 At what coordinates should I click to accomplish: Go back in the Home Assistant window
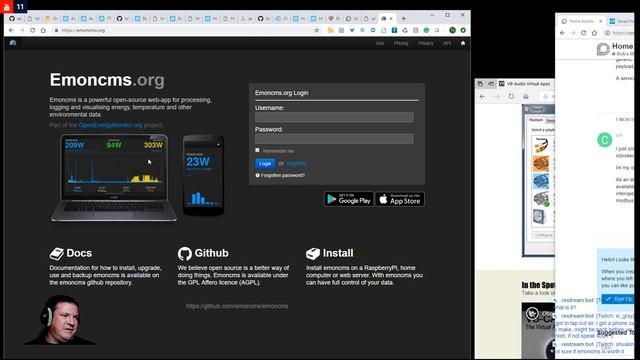coord(562,33)
